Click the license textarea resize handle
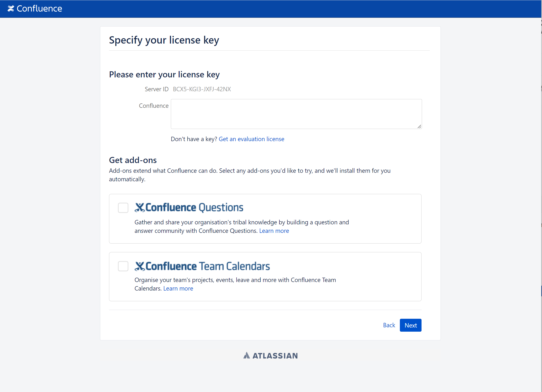 (419, 127)
